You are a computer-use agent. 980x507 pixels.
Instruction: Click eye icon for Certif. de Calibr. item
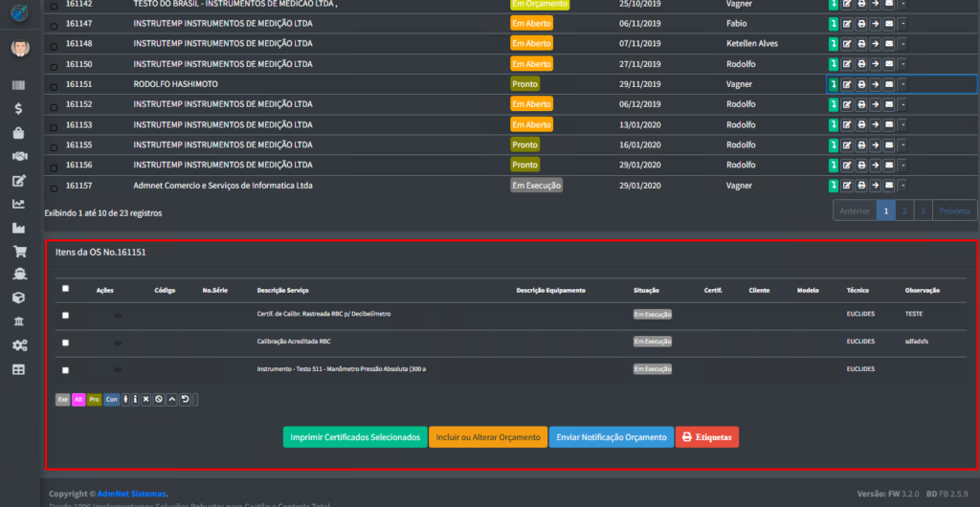point(118,315)
